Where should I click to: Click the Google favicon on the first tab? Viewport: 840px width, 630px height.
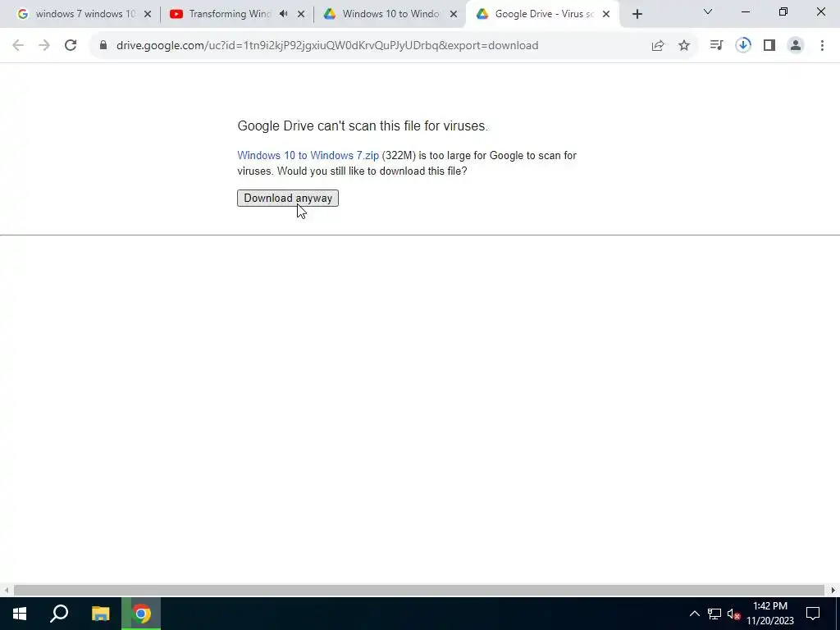pyautogui.click(x=22, y=15)
